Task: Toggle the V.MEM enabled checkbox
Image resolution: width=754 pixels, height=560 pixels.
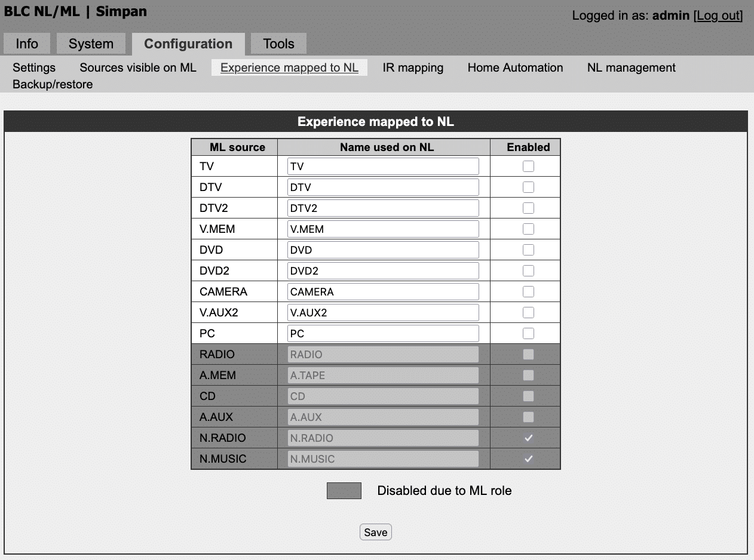Action: pyautogui.click(x=528, y=229)
